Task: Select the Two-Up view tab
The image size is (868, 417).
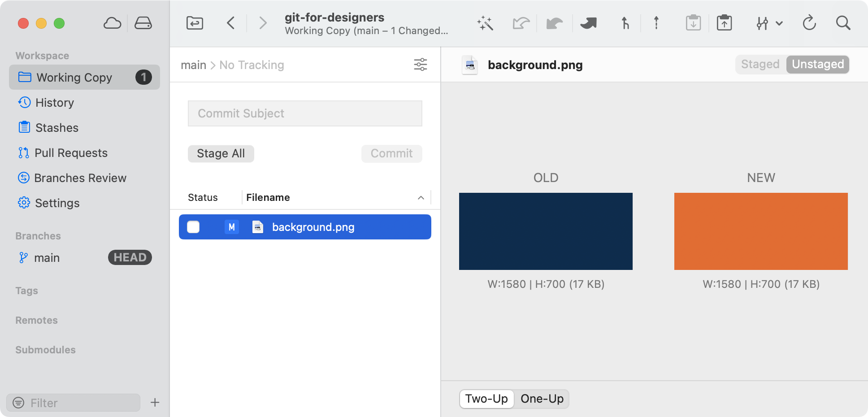Action: point(486,399)
